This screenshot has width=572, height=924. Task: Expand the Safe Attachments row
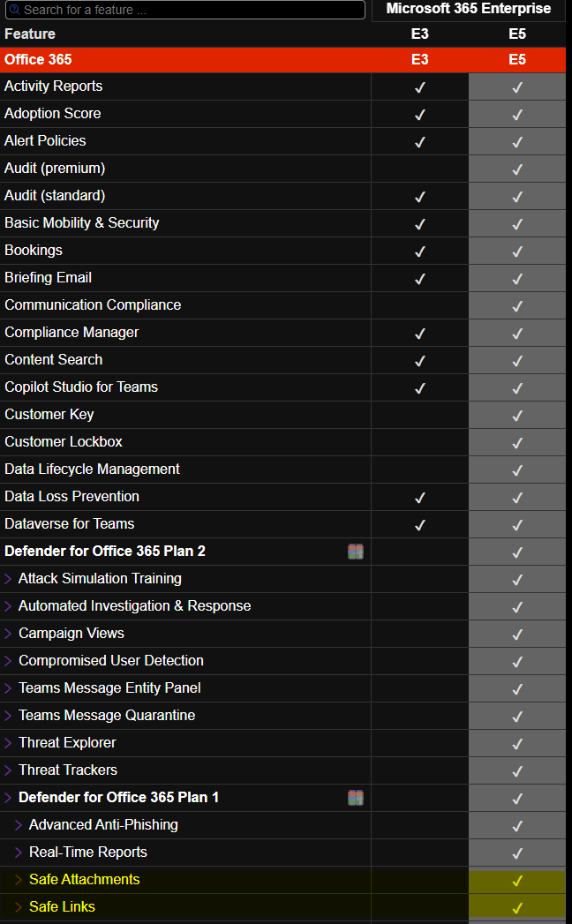point(19,880)
